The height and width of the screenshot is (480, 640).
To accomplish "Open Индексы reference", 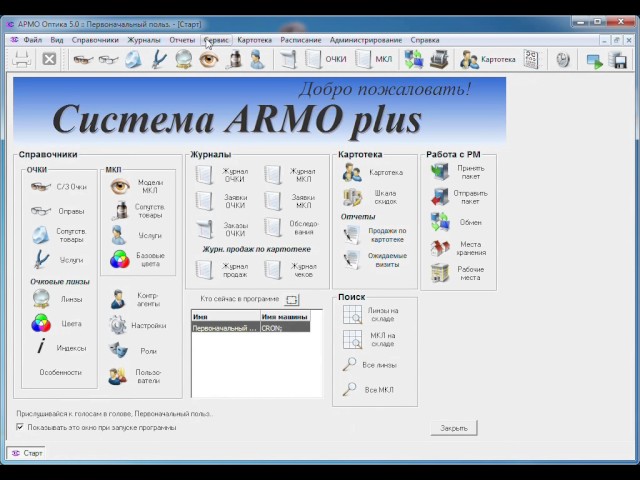I will [60, 348].
